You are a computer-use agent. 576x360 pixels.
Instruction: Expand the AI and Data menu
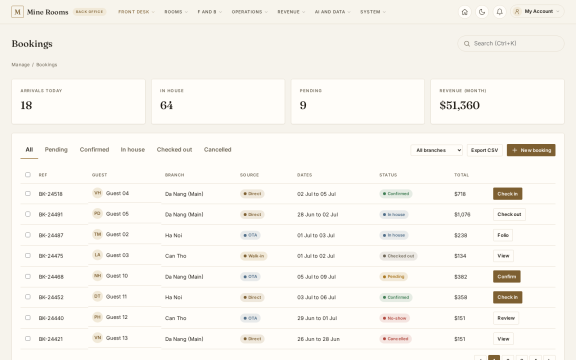click(332, 12)
